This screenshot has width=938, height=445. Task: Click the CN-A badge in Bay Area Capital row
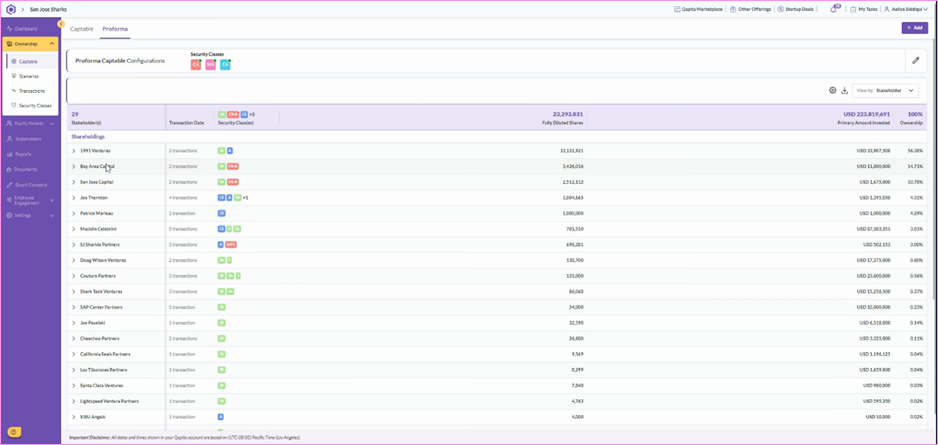(233, 166)
